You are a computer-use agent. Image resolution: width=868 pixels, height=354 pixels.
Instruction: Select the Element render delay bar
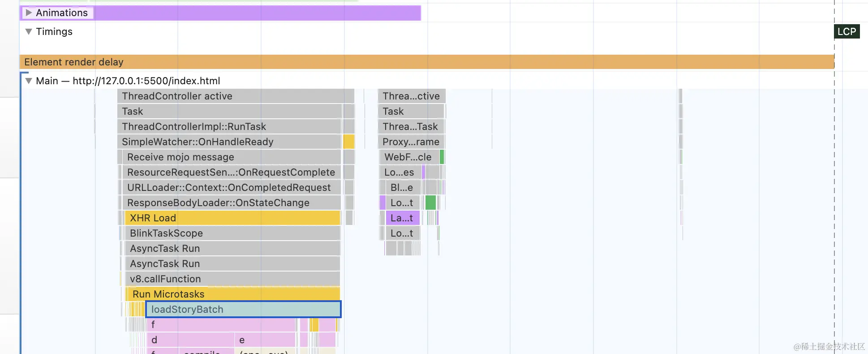coord(427,62)
